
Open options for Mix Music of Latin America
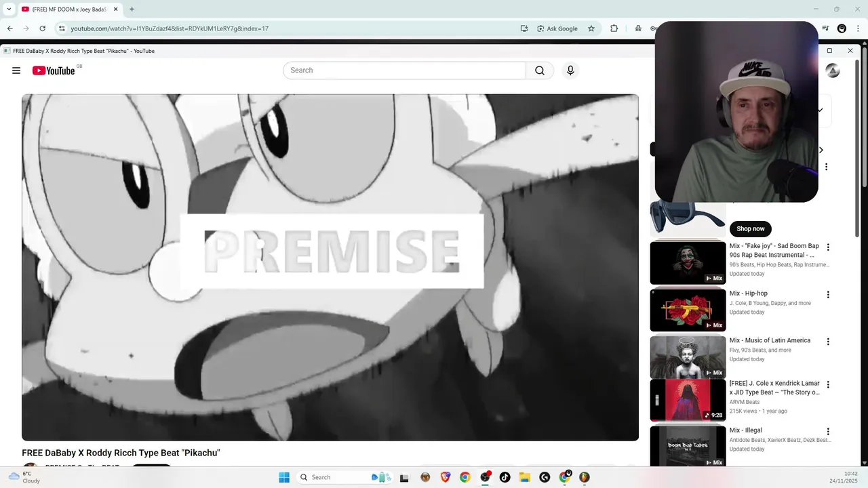point(827,342)
